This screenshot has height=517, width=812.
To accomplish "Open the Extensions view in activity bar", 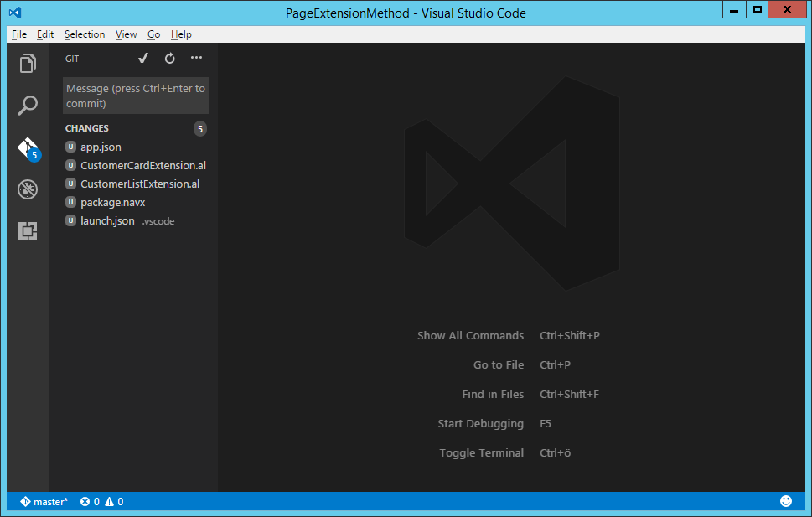I will [x=28, y=231].
